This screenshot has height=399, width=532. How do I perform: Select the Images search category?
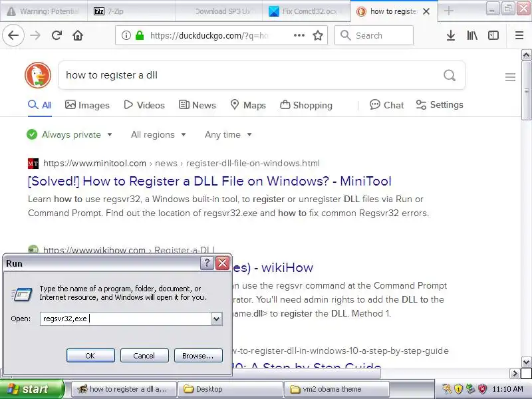(87, 105)
